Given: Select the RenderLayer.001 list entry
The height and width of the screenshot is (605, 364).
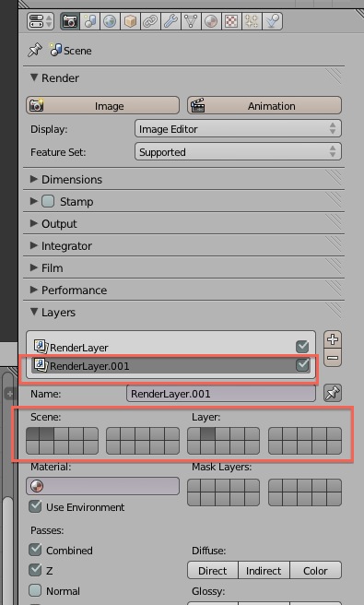Looking at the screenshot, I should pos(170,365).
